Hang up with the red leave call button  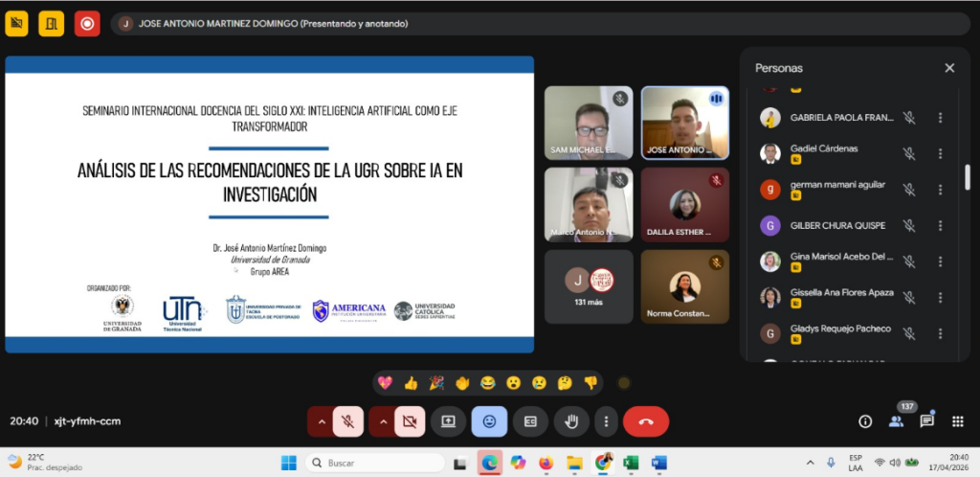[x=645, y=421]
